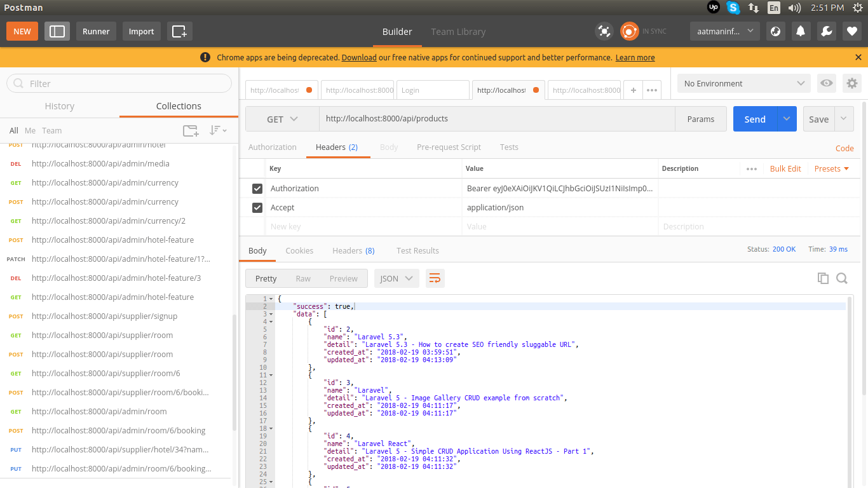Switch to the History tab
The image size is (868, 488).
[60, 106]
